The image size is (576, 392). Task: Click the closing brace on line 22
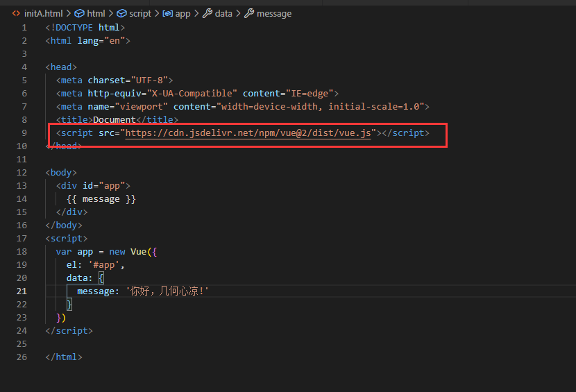click(69, 305)
